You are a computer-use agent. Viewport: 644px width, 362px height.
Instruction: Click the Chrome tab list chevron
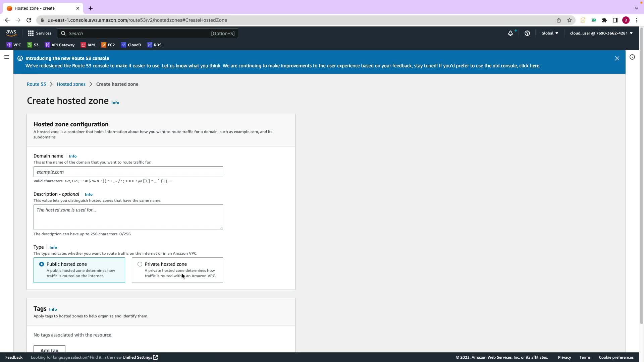636,8
